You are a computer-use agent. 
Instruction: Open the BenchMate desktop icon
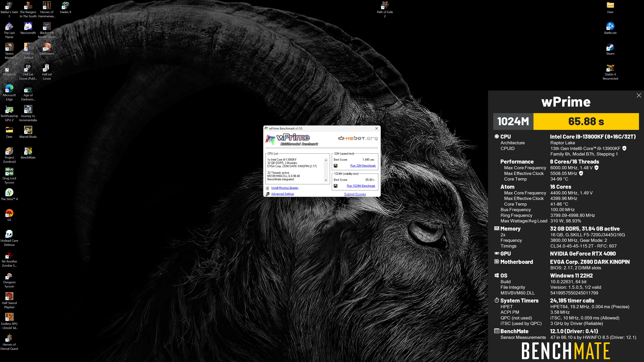[28, 153]
